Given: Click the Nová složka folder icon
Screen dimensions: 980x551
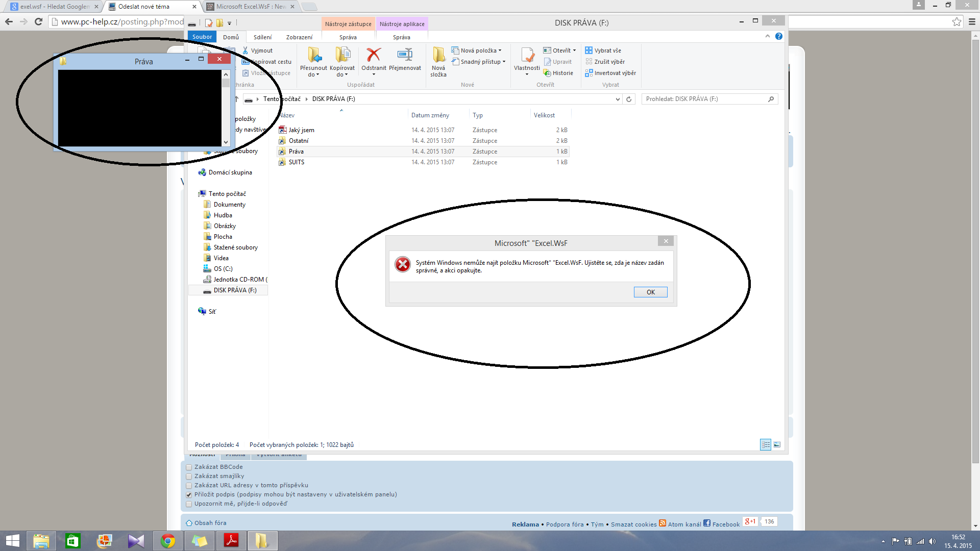Looking at the screenshot, I should click(438, 55).
